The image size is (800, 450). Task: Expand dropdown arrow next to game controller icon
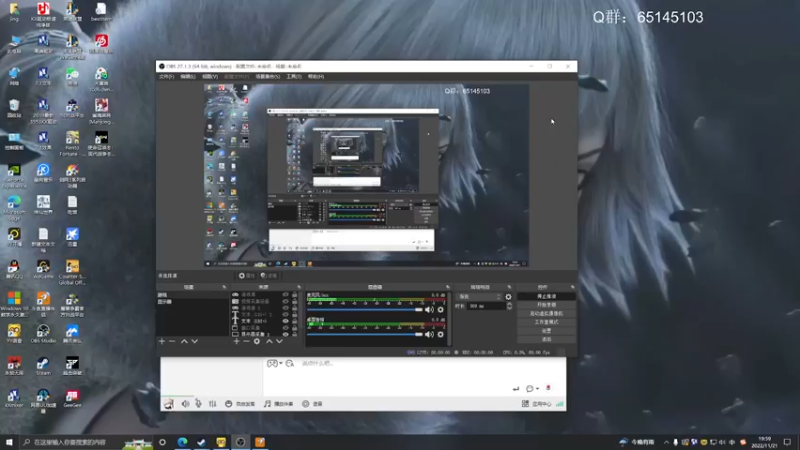(x=281, y=363)
